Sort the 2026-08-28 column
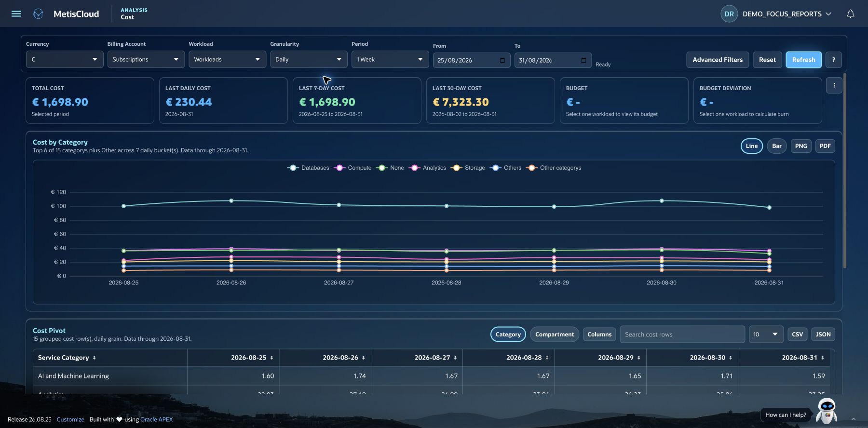The image size is (868, 428). [x=547, y=358]
